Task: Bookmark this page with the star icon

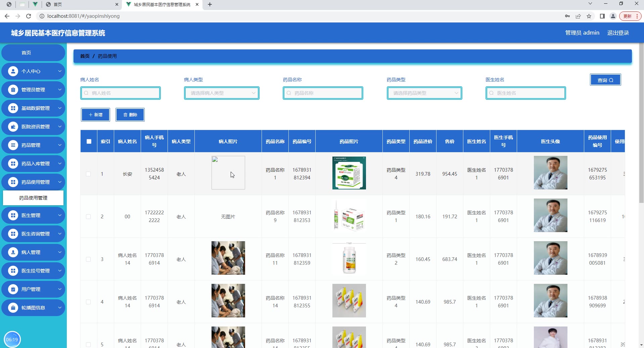Action: [x=589, y=16]
